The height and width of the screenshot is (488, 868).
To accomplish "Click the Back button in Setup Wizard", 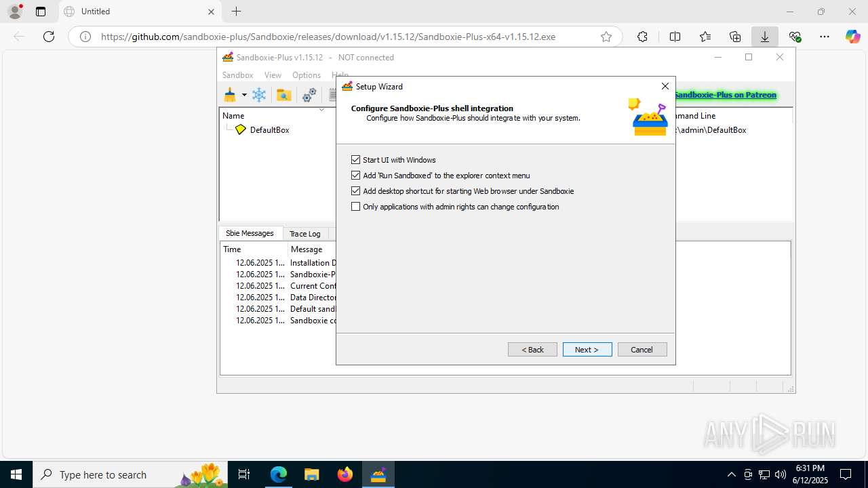I will coord(532,350).
